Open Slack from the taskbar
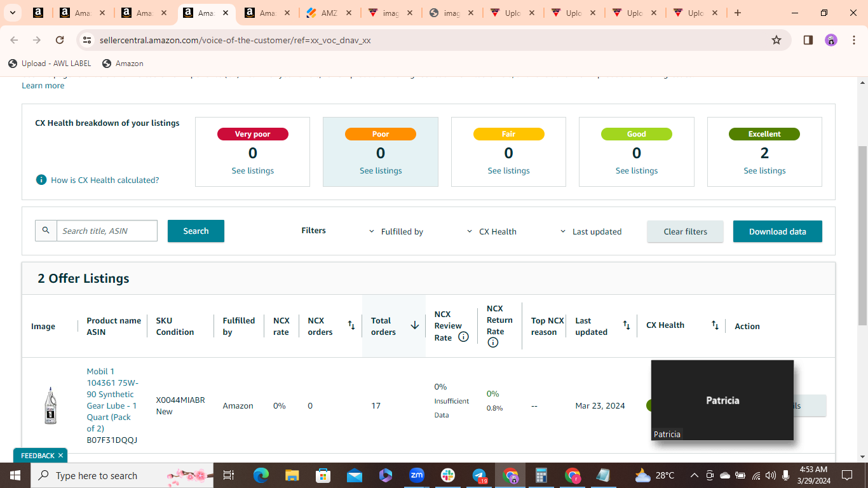868x488 pixels. point(448,475)
